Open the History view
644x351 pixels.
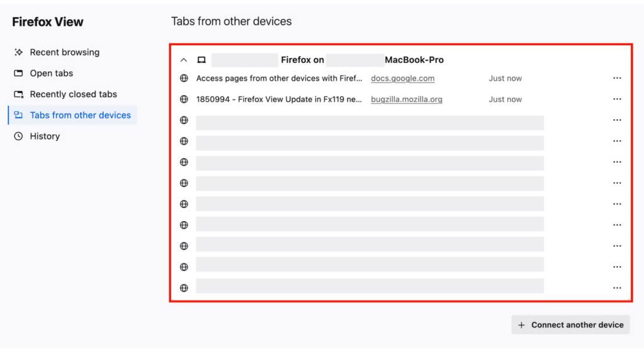[45, 136]
